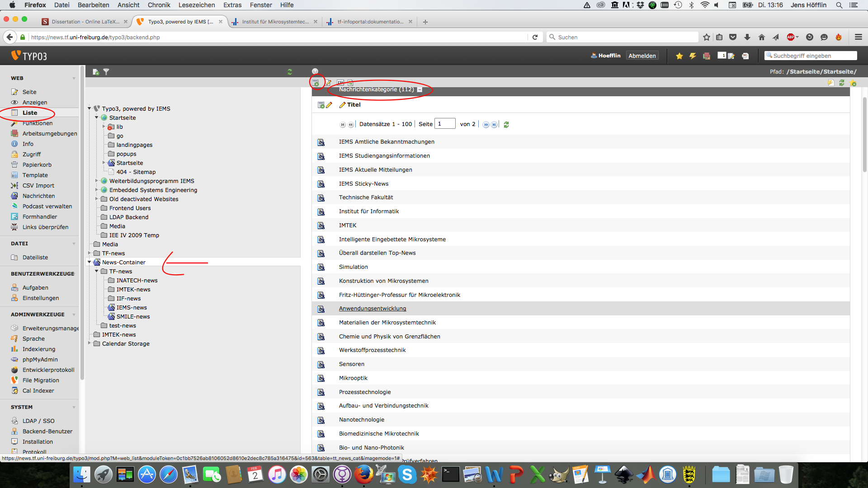868x488 pixels.
Task: Switch to Dissertation Online LaTeX tab
Action: point(85,22)
